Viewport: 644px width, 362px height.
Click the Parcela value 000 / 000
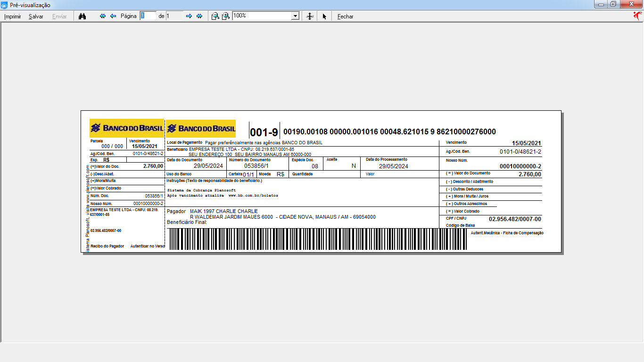click(x=112, y=146)
